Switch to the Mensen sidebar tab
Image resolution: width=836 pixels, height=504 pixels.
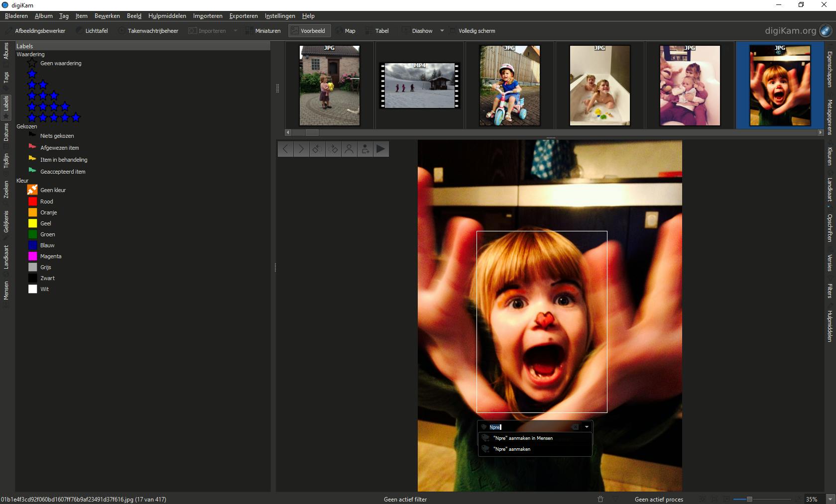click(6, 291)
